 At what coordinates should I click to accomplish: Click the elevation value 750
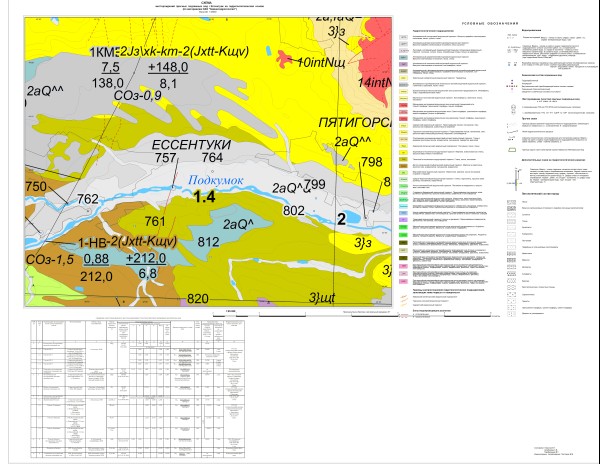click(36, 187)
